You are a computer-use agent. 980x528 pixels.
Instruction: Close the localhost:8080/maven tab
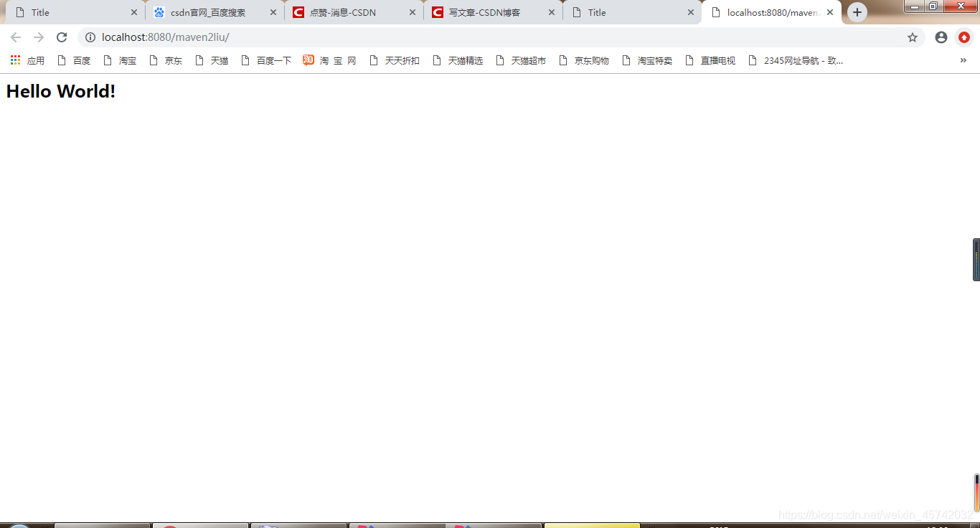(830, 12)
